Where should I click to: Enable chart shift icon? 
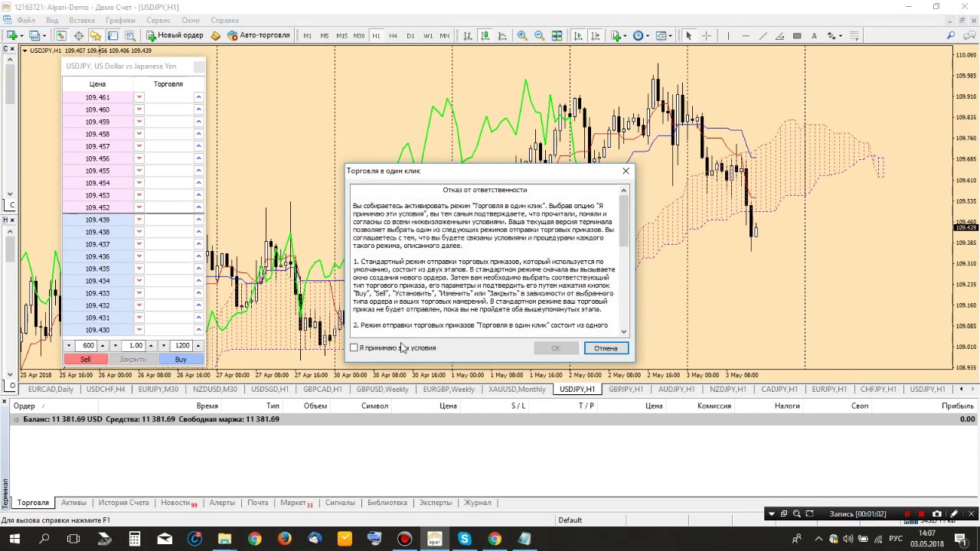[595, 35]
